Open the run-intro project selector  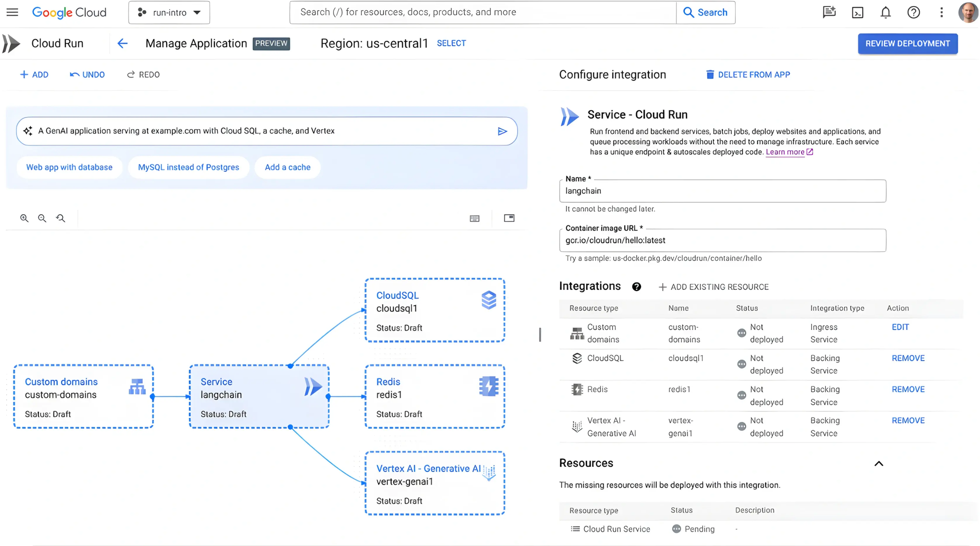[169, 12]
